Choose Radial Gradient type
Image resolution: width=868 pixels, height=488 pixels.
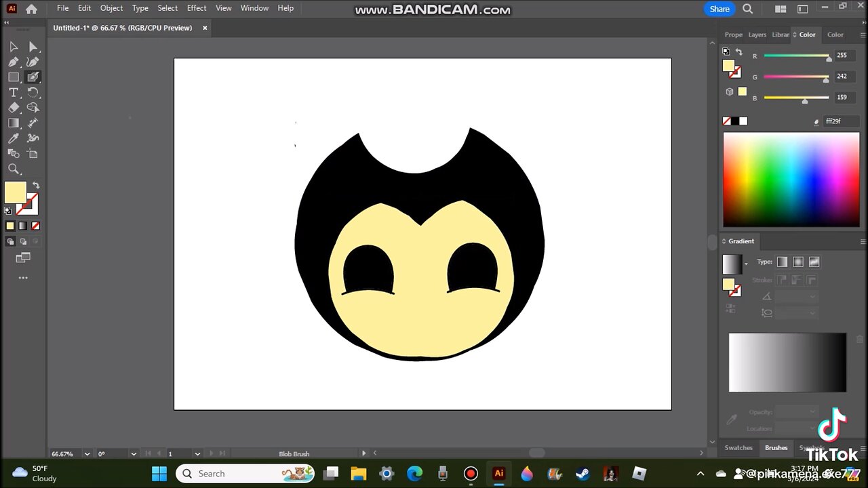798,262
